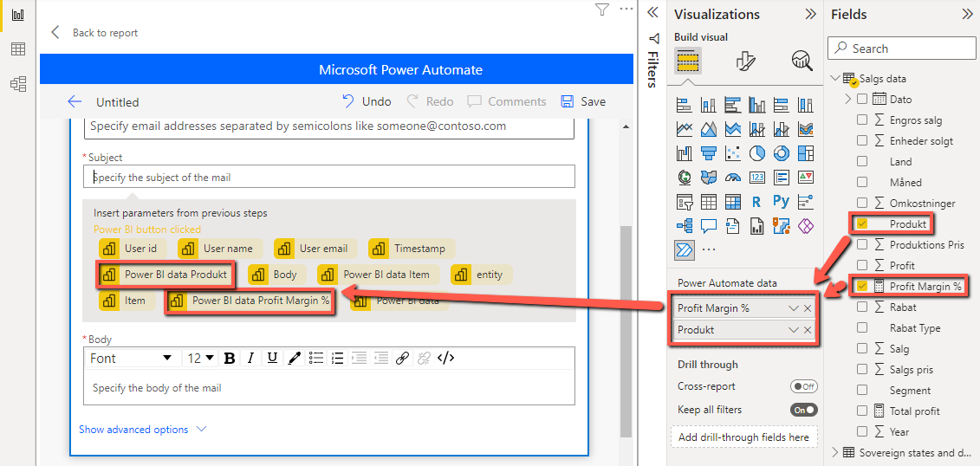
Task: Remove Produkt from Power Automate data
Action: tap(808, 330)
